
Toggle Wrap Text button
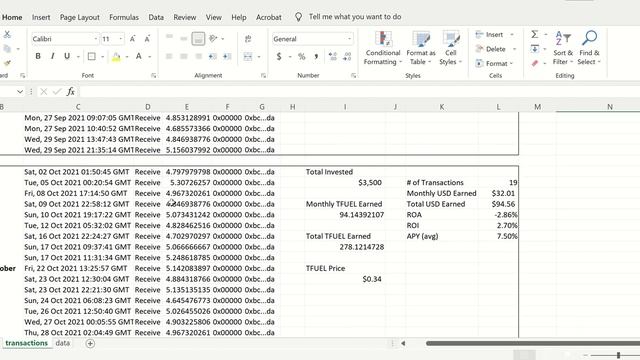[248, 39]
